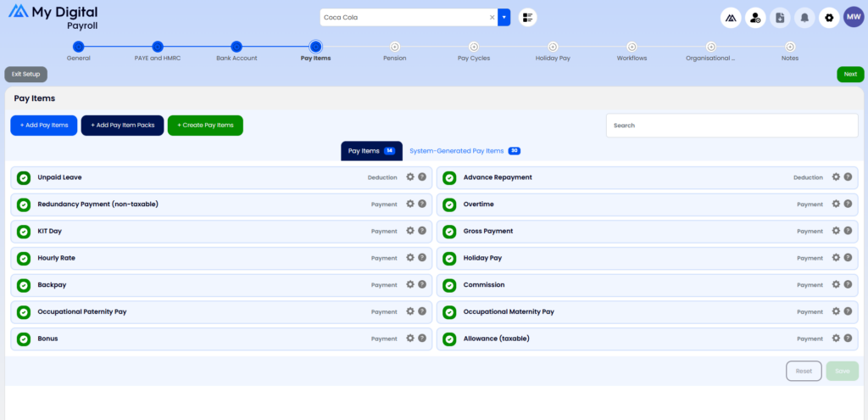Click the settings gear in top bar
The width and height of the screenshot is (868, 420).
click(x=829, y=17)
